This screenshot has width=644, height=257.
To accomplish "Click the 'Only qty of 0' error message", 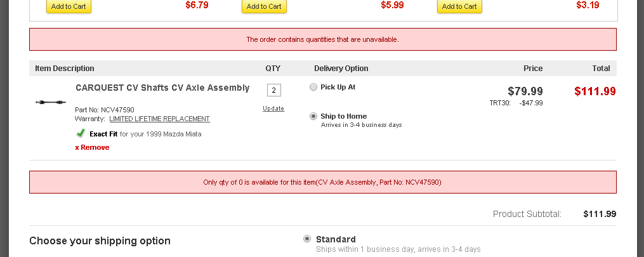I will (322, 182).
